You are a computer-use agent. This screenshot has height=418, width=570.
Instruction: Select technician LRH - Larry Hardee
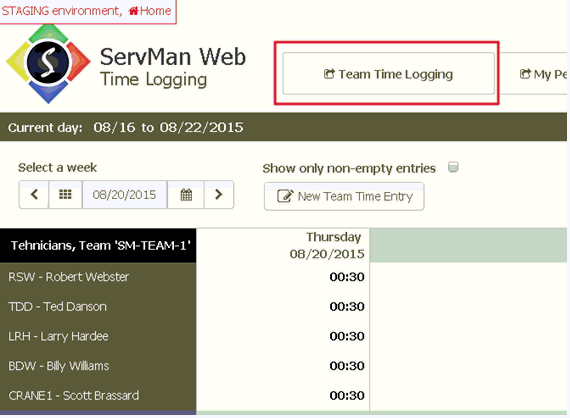(58, 336)
